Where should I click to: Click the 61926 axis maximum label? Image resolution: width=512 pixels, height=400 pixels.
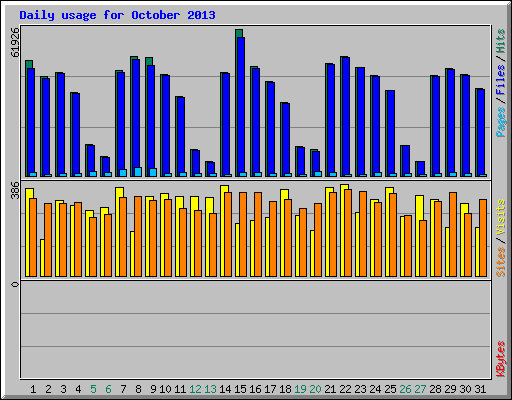tap(15, 42)
